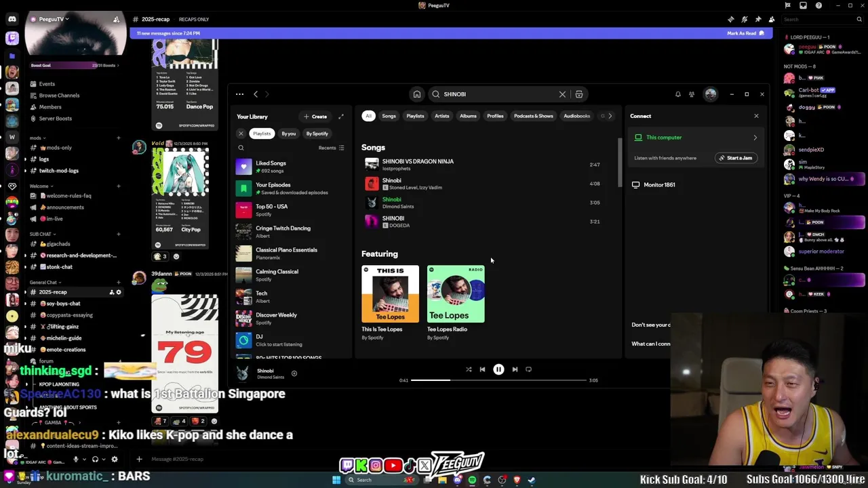The image size is (868, 488).
Task: Skip to the next track
Action: tap(515, 369)
